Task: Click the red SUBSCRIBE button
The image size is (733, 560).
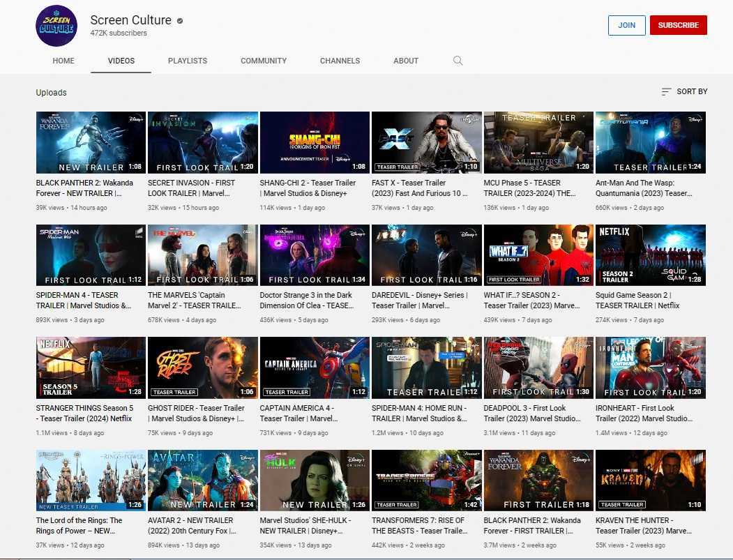Action: coord(678,25)
